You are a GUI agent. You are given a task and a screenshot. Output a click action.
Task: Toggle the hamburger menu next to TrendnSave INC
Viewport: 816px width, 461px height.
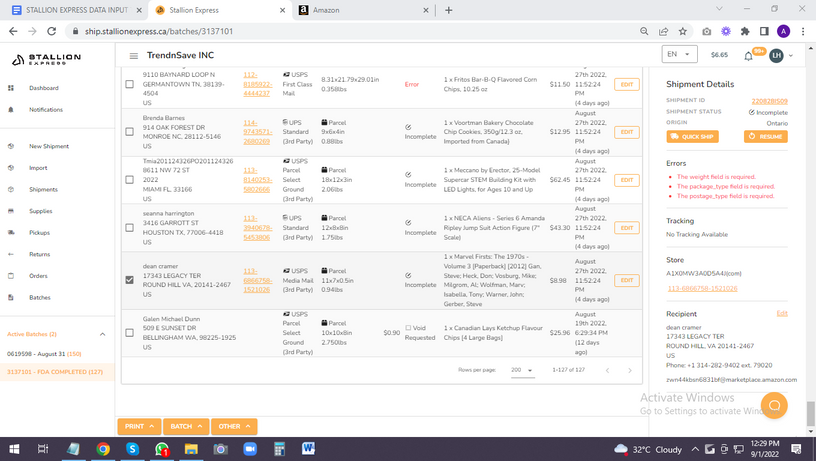[x=134, y=55]
